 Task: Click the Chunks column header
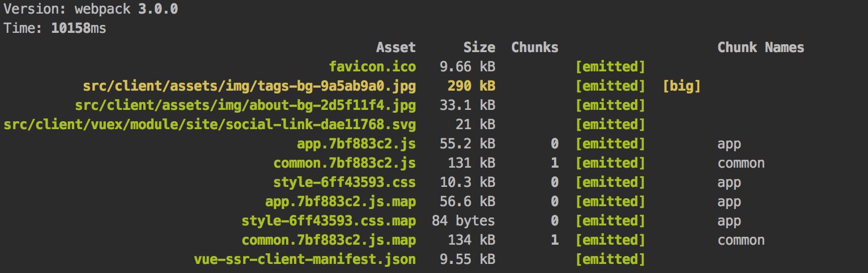534,48
